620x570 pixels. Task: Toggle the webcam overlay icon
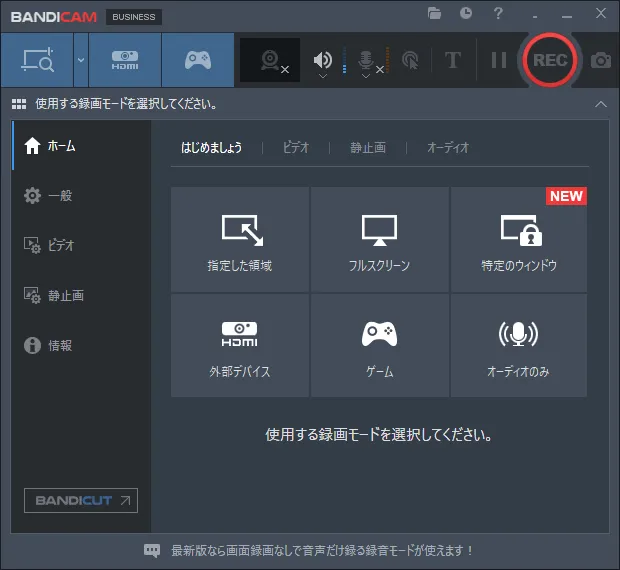tap(270, 60)
